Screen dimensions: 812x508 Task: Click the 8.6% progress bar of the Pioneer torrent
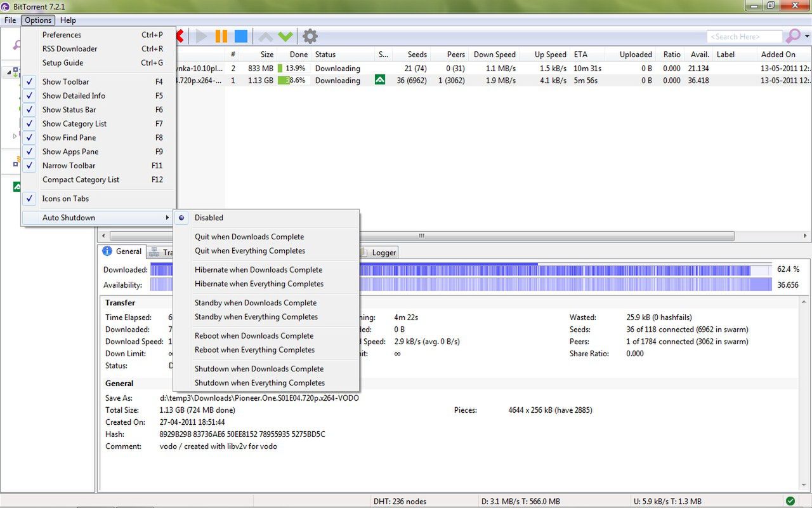point(293,80)
